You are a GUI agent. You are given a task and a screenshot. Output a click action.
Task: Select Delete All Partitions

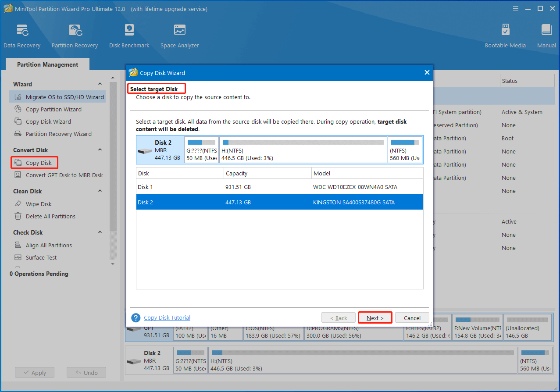(50, 216)
